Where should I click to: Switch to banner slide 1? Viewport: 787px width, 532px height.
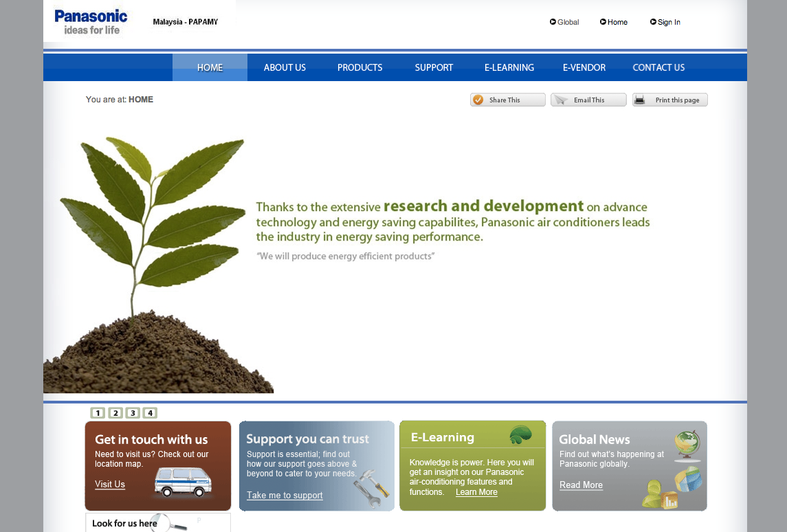98,413
